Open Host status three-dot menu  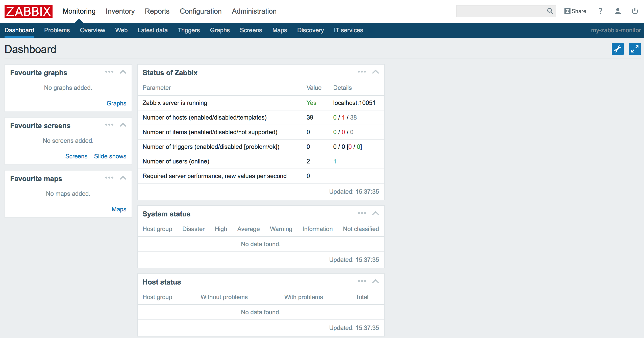[362, 281]
